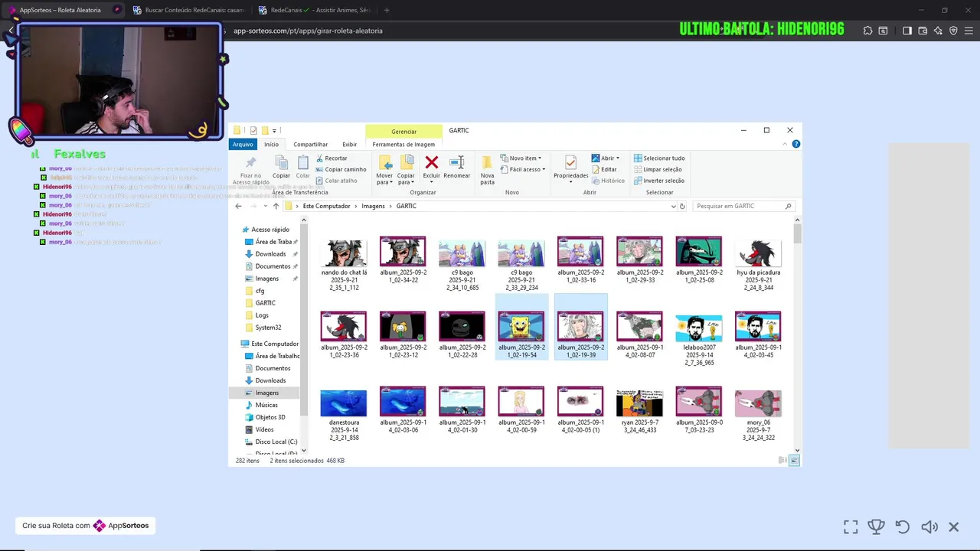Open Ferramentas de Imagem tab

(x=403, y=144)
